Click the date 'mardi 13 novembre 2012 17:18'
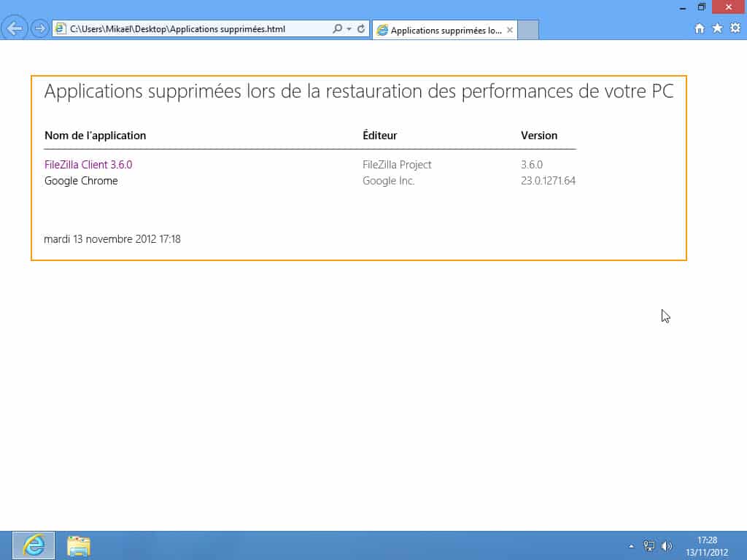Image resolution: width=747 pixels, height=560 pixels. coord(112,239)
